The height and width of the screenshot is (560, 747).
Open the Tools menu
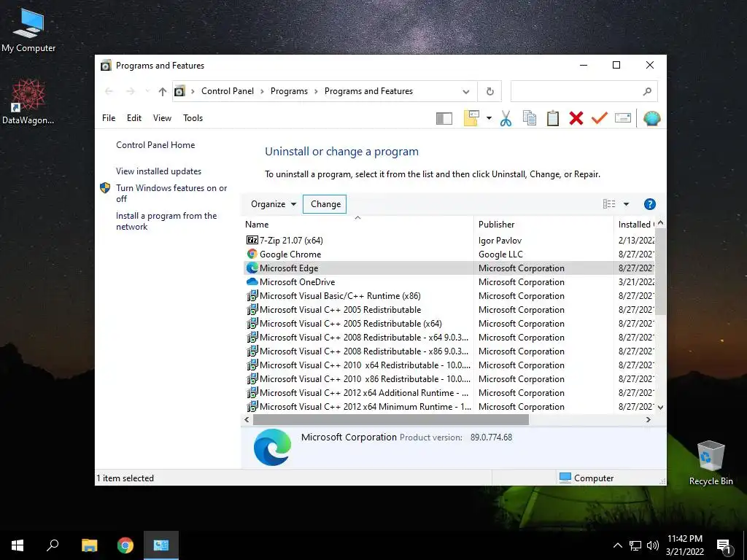pos(193,118)
